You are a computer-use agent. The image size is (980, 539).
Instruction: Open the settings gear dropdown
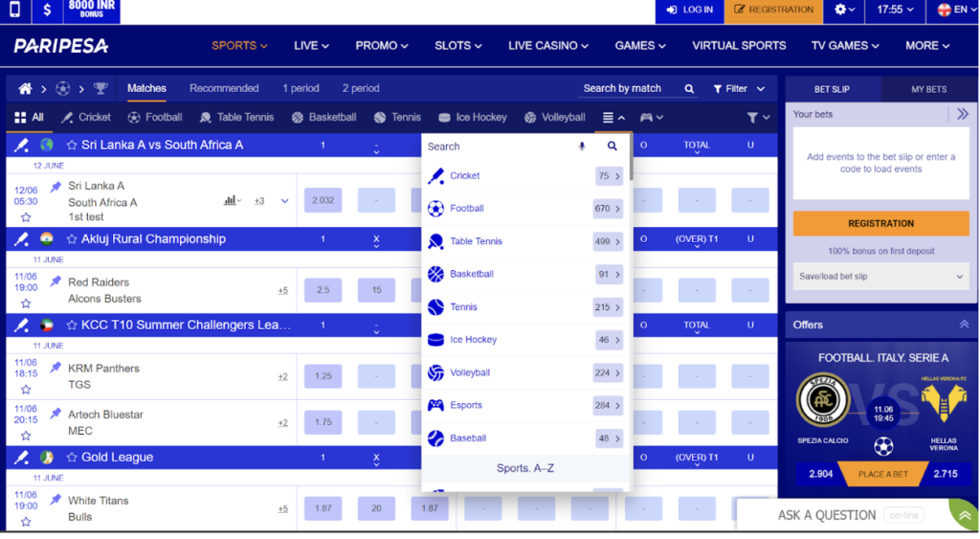(844, 10)
